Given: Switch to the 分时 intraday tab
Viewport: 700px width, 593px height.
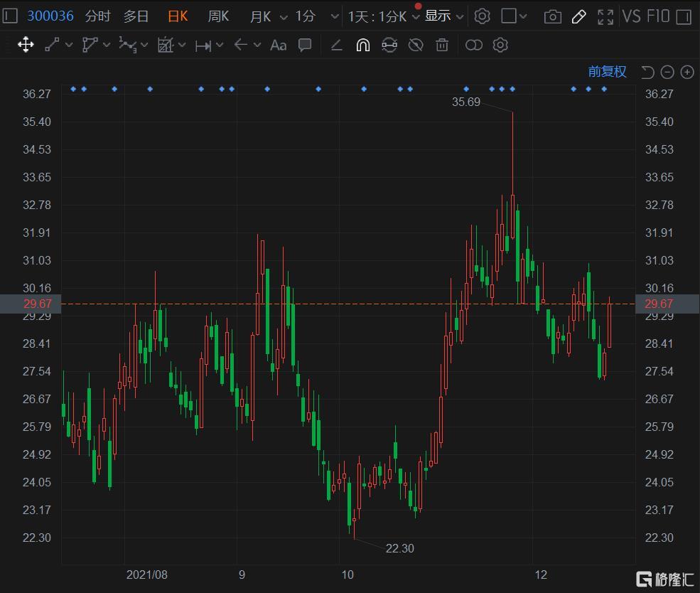Looking at the screenshot, I should coord(98,16).
